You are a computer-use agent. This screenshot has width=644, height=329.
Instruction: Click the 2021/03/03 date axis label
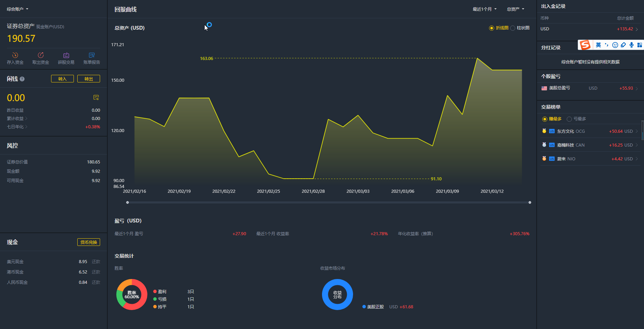[x=358, y=191]
